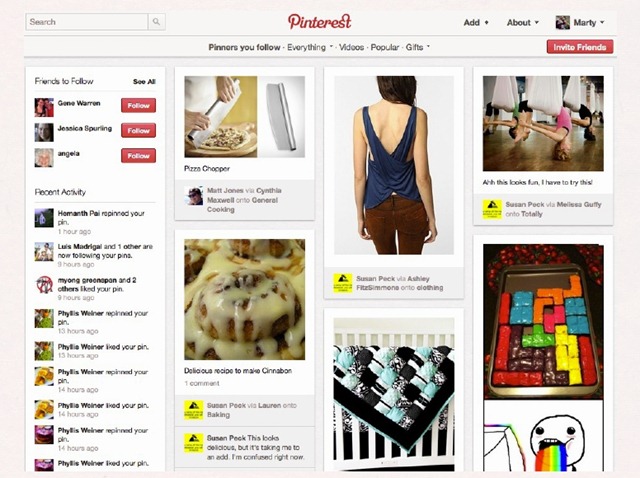Switch to Videos feed
The height and width of the screenshot is (478, 640).
pos(351,47)
